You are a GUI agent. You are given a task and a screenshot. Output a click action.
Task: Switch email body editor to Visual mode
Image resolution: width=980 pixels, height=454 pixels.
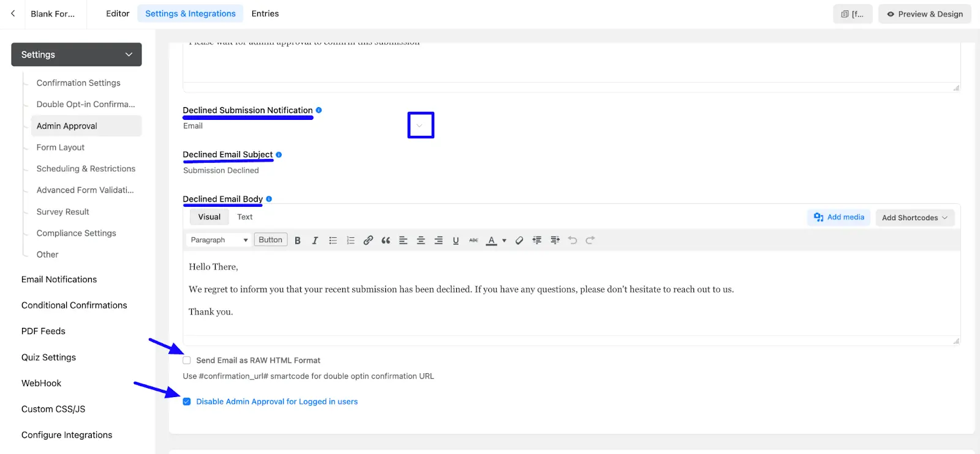coord(209,217)
